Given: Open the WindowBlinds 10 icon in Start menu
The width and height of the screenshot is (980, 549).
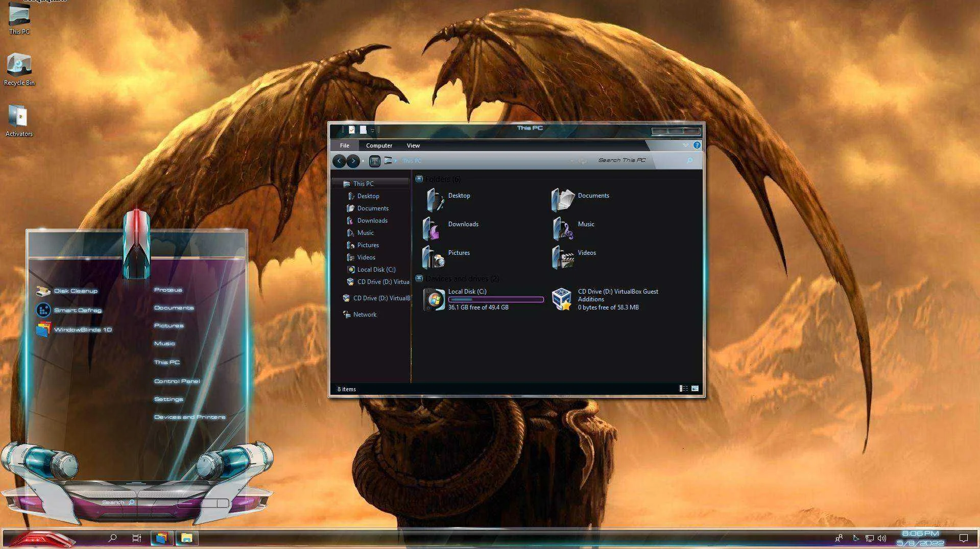Looking at the screenshot, I should tap(43, 329).
